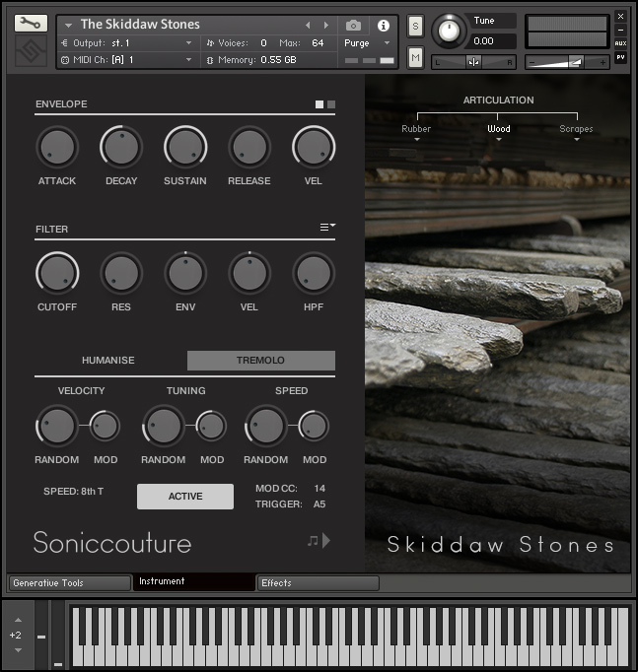
Task: Click the output volume slider
Action: [567, 63]
